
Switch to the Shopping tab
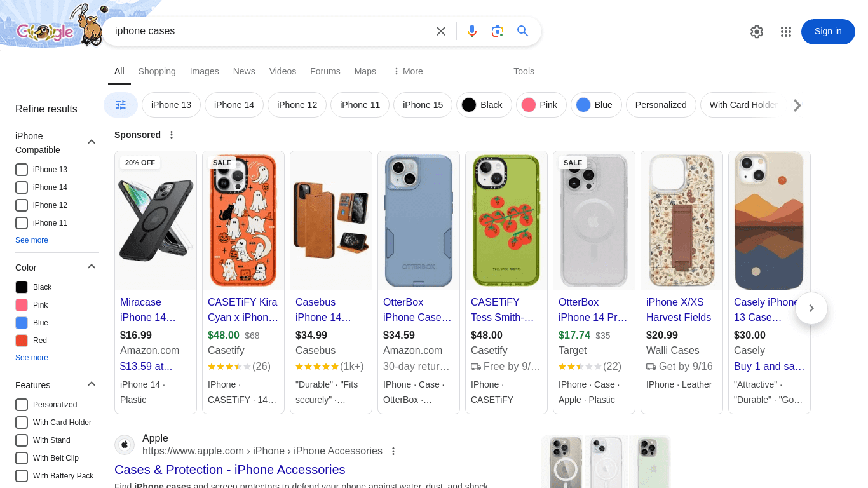pos(157,71)
